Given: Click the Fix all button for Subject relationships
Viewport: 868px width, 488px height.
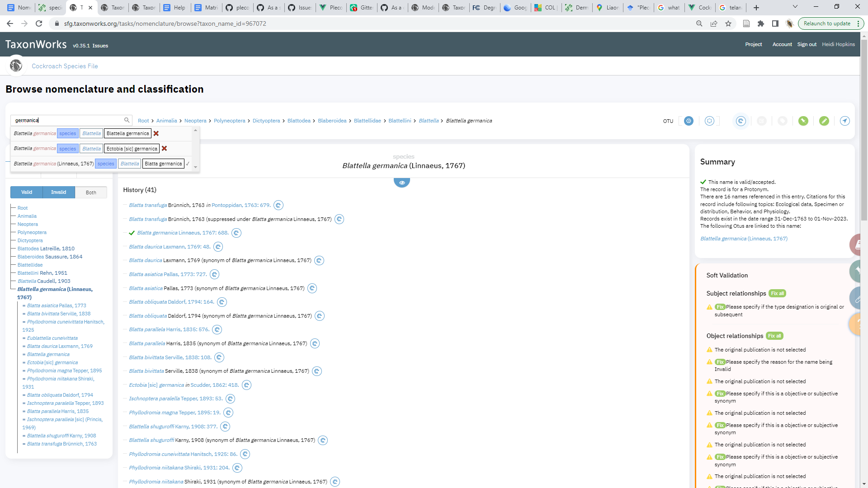Looking at the screenshot, I should [x=777, y=293].
